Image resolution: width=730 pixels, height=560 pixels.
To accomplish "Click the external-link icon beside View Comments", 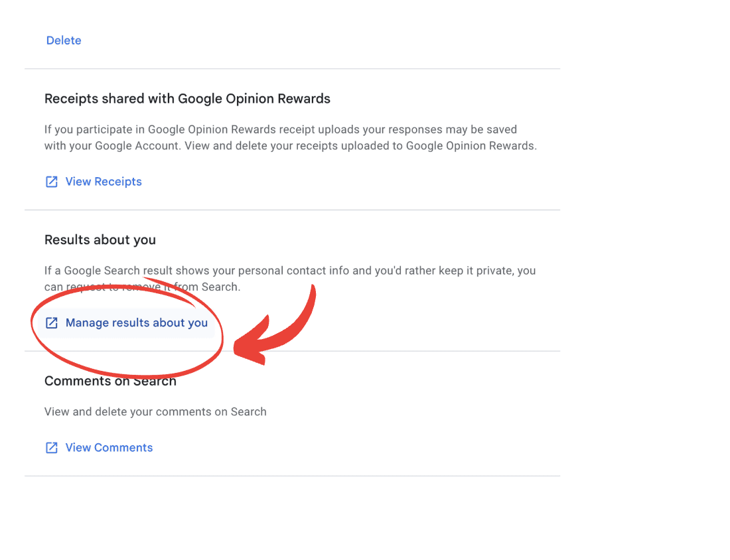I will (52, 447).
